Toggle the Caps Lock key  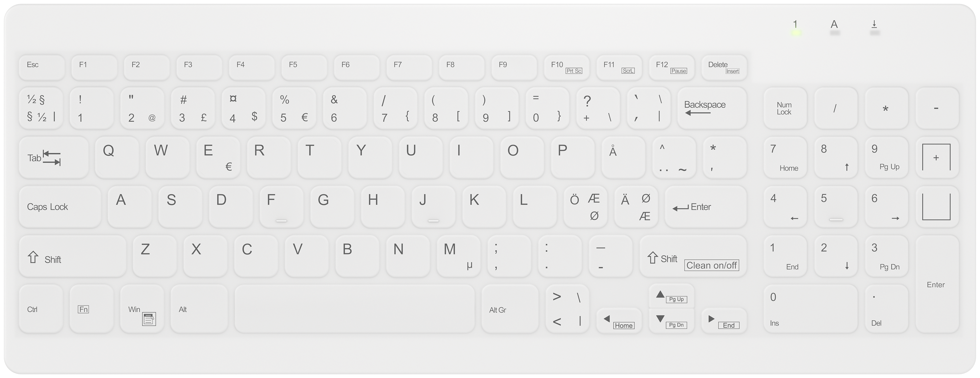coord(60,207)
